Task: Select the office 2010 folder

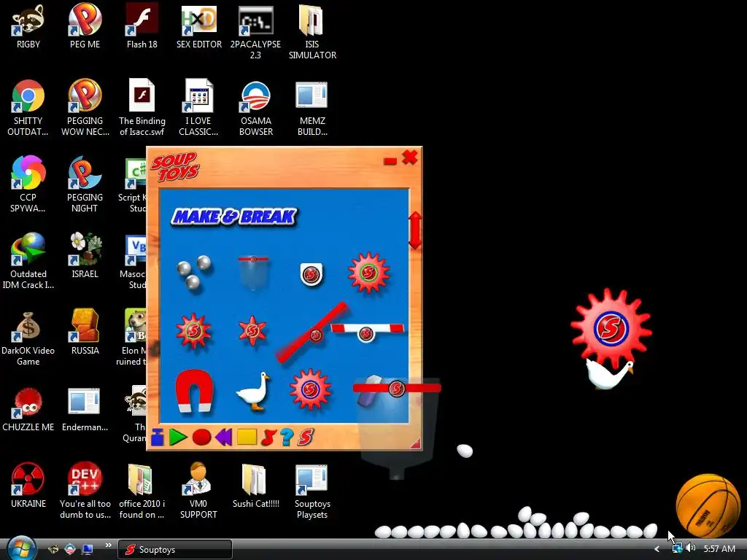Action: click(x=142, y=491)
